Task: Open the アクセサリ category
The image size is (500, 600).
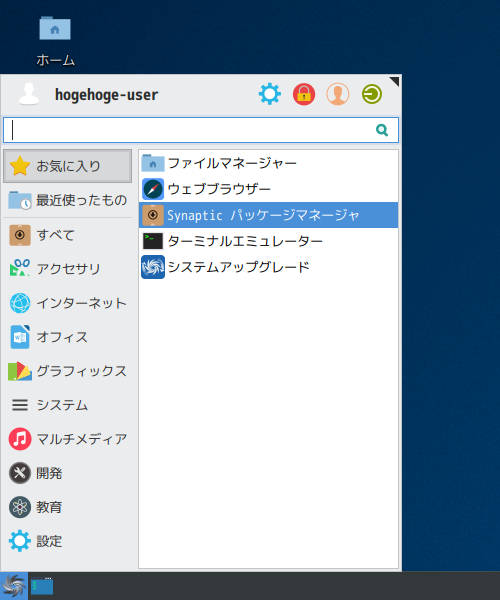Action: tap(68, 269)
